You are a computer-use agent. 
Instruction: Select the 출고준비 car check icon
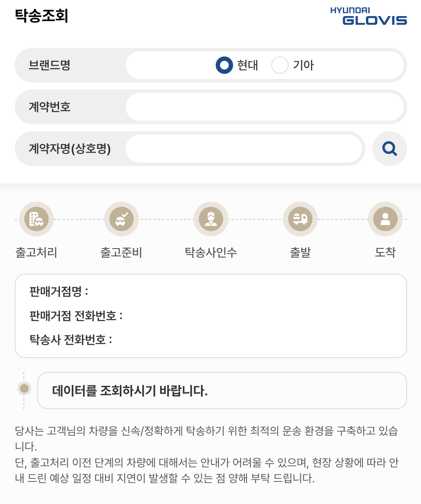pos(122,219)
